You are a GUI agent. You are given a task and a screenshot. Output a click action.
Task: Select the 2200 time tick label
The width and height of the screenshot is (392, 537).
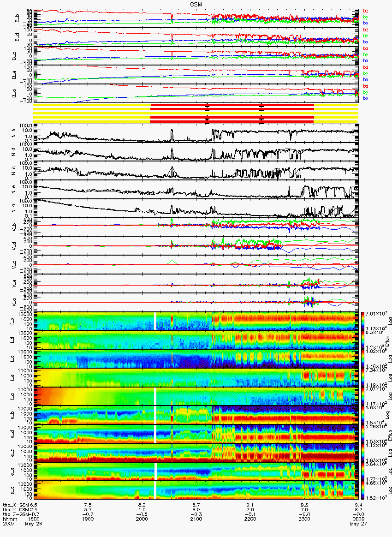(x=250, y=519)
